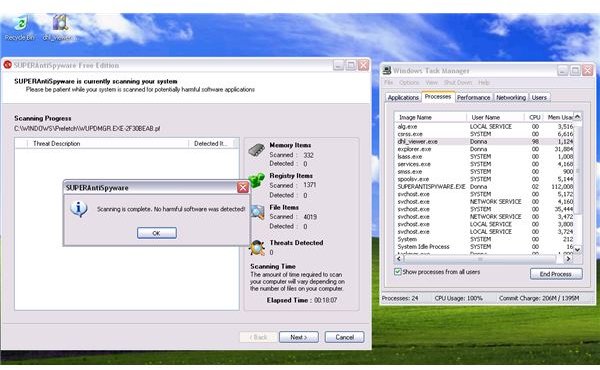Screen dimensions: 600x370
Task: Switch to the Applications tab
Action: tap(403, 98)
